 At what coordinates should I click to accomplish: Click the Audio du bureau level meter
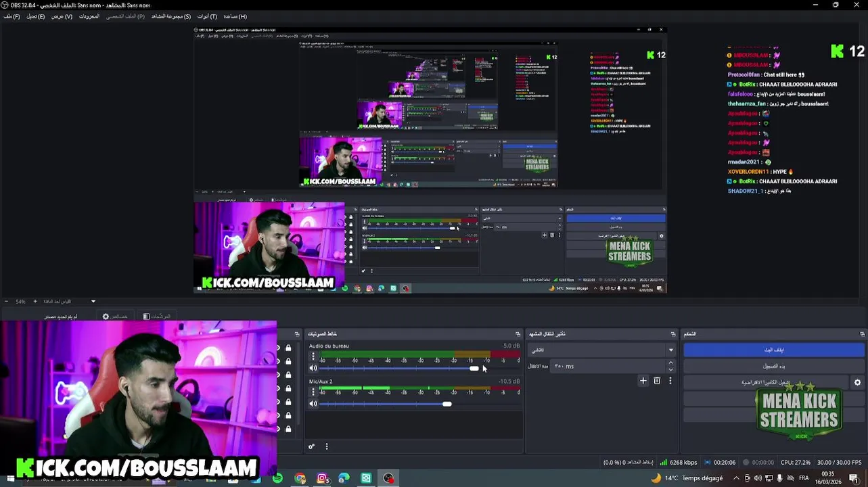(x=419, y=354)
